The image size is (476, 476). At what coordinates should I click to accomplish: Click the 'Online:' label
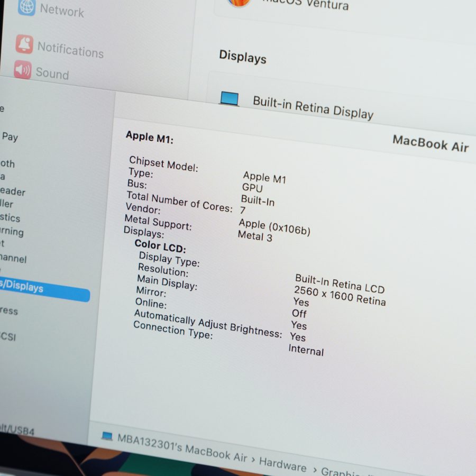151,303
